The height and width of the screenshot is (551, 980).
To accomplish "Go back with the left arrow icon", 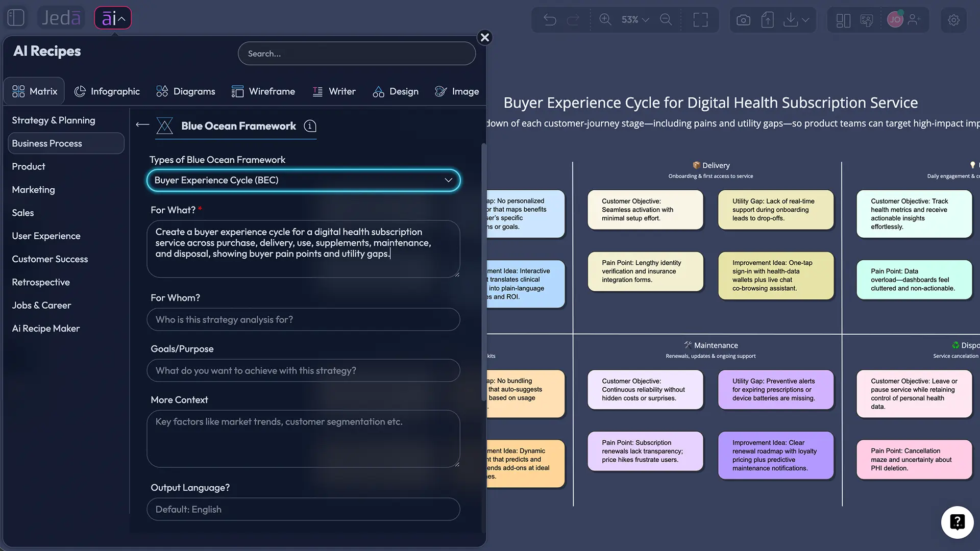I will coord(143,124).
